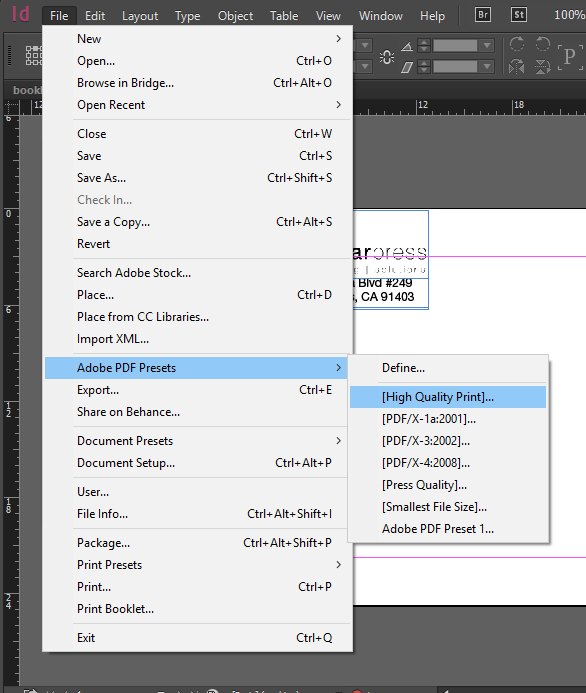Screen dimensions: 586x693
Task: Click the Flip Vertical icon
Action: (543, 67)
